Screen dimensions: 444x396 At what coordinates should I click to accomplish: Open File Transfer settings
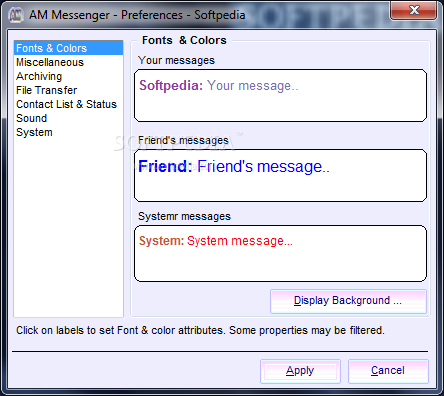(68, 90)
